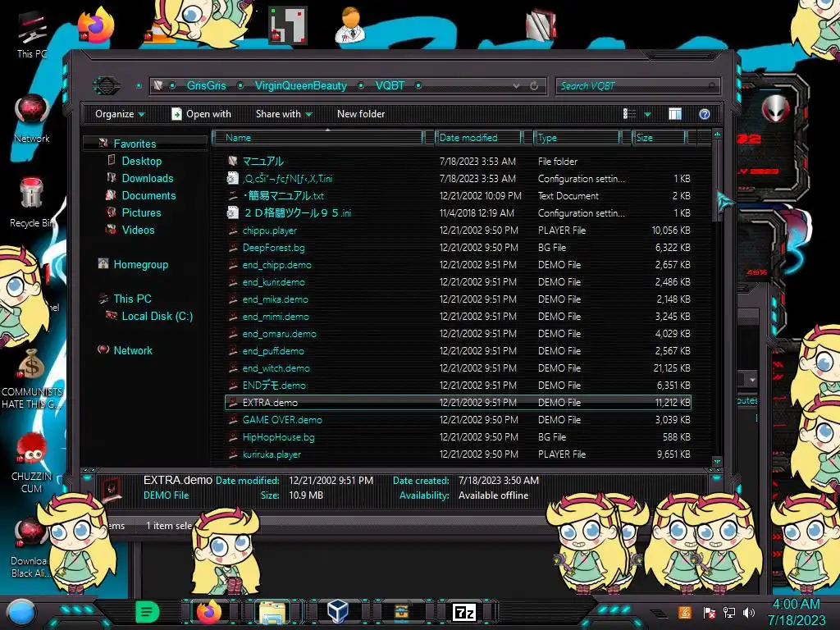The image size is (840, 630).
Task: Open Downloads in navigation pane
Action: (x=148, y=178)
